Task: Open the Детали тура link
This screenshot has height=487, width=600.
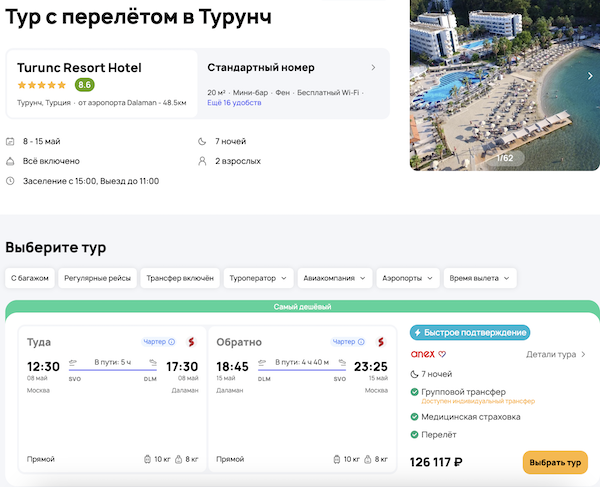Action: point(556,354)
